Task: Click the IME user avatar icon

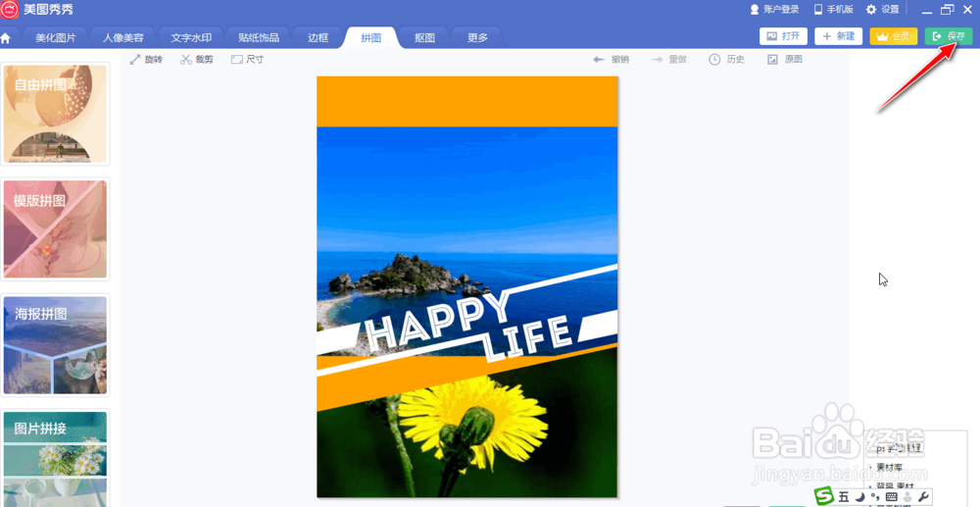Action: click(907, 497)
